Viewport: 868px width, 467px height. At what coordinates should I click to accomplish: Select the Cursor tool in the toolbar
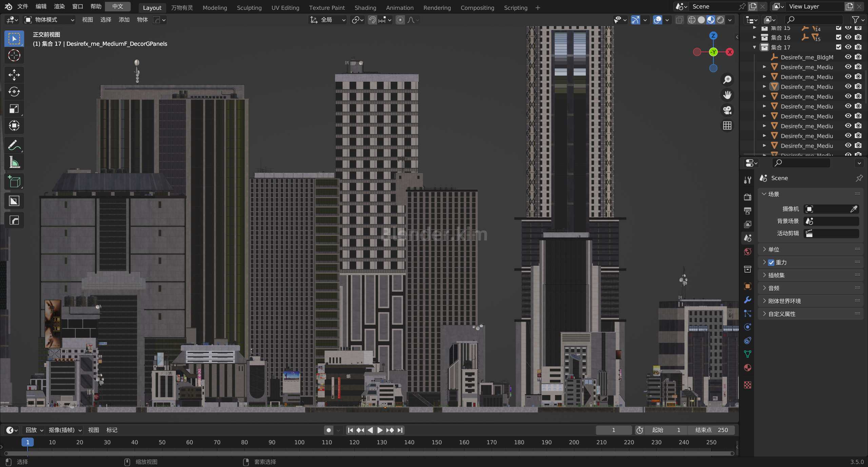14,55
